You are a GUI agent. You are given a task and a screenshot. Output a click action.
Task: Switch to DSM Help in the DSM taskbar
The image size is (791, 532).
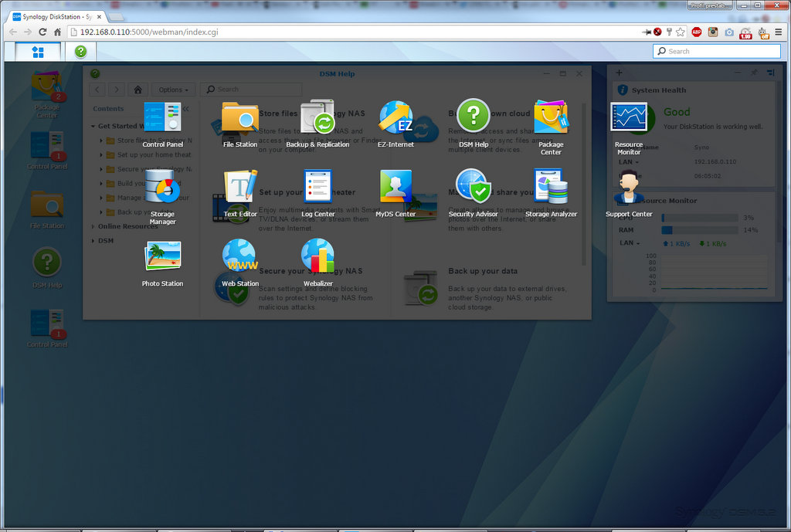pos(80,52)
